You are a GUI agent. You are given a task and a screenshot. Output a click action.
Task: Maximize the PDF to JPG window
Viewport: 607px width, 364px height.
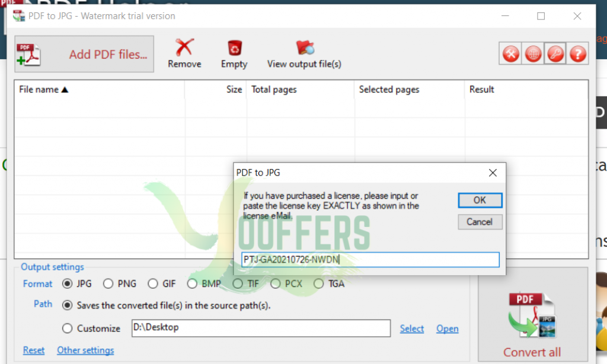pyautogui.click(x=541, y=16)
